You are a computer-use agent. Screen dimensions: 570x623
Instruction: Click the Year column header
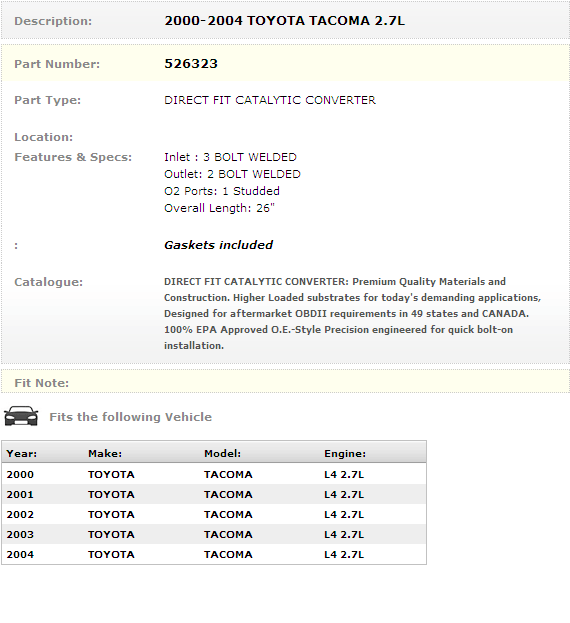pyautogui.click(x=22, y=453)
